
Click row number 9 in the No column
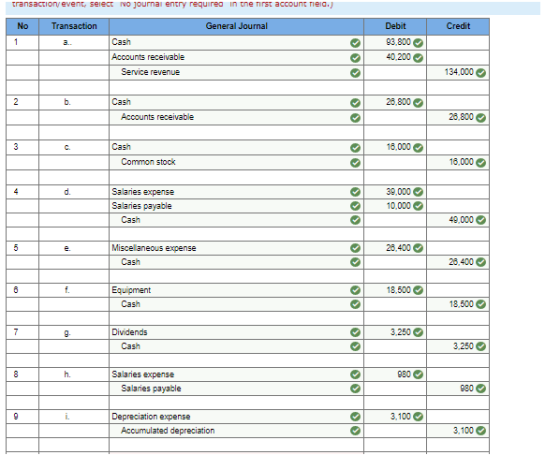coord(16,416)
